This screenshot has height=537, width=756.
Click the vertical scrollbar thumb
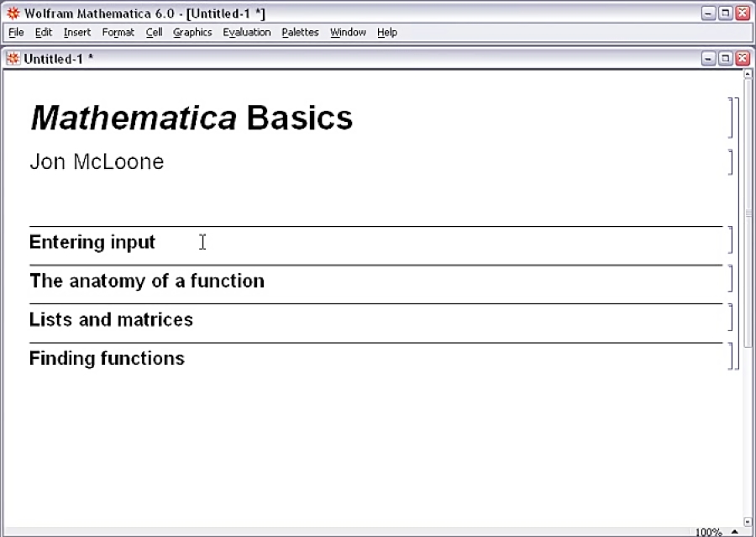748,210
